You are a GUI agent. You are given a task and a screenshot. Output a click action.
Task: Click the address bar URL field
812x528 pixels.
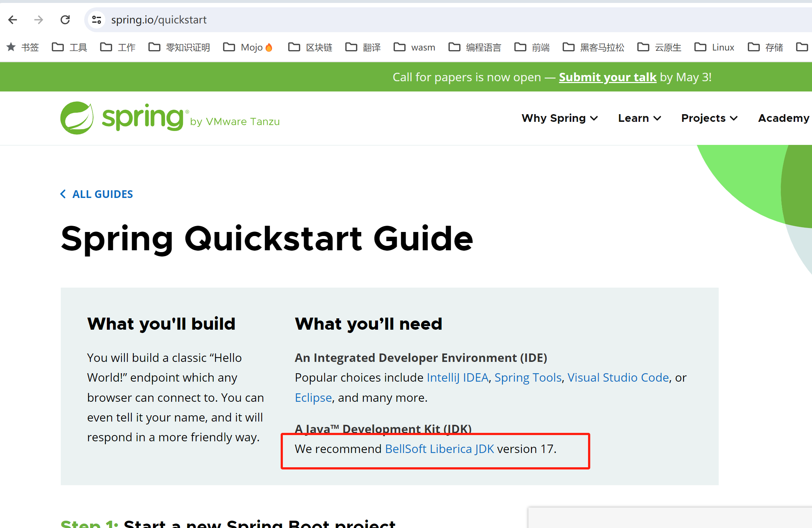[x=329, y=20]
